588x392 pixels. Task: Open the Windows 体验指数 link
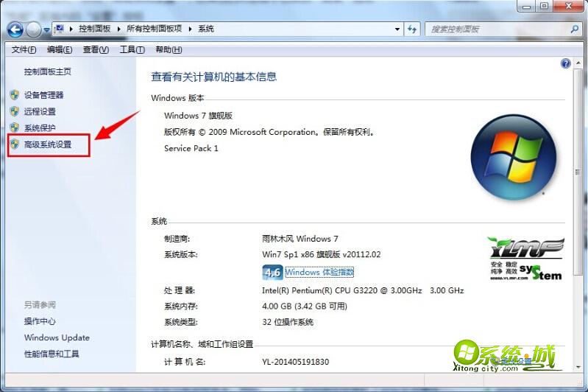[x=322, y=273]
